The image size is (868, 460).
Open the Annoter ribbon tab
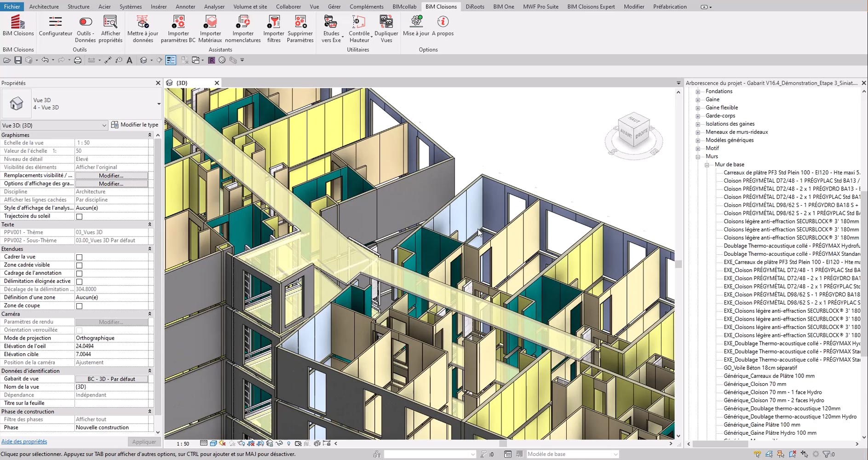[x=185, y=6]
